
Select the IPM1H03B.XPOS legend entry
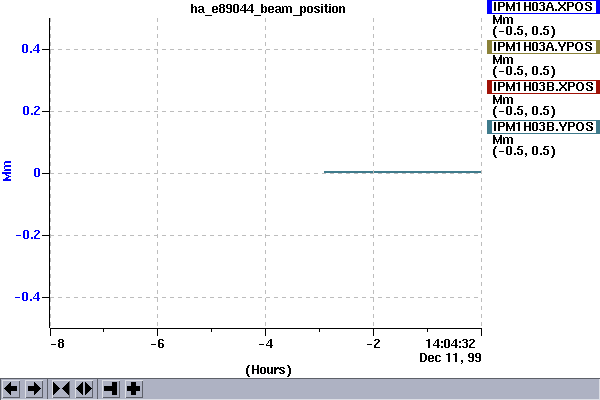(541, 87)
